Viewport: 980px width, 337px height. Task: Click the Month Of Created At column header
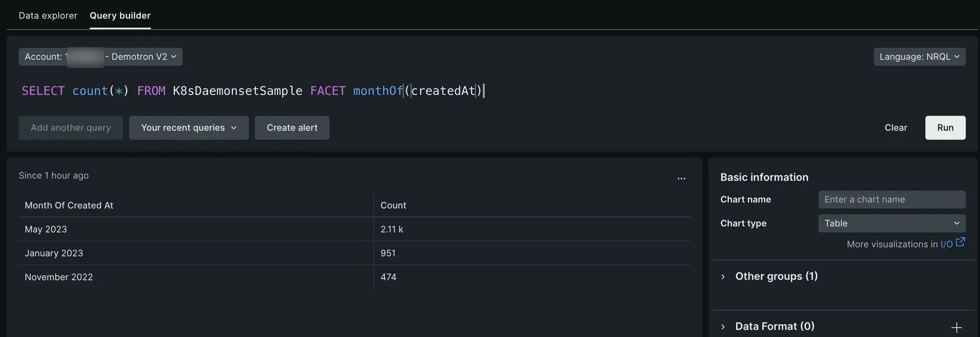click(69, 205)
